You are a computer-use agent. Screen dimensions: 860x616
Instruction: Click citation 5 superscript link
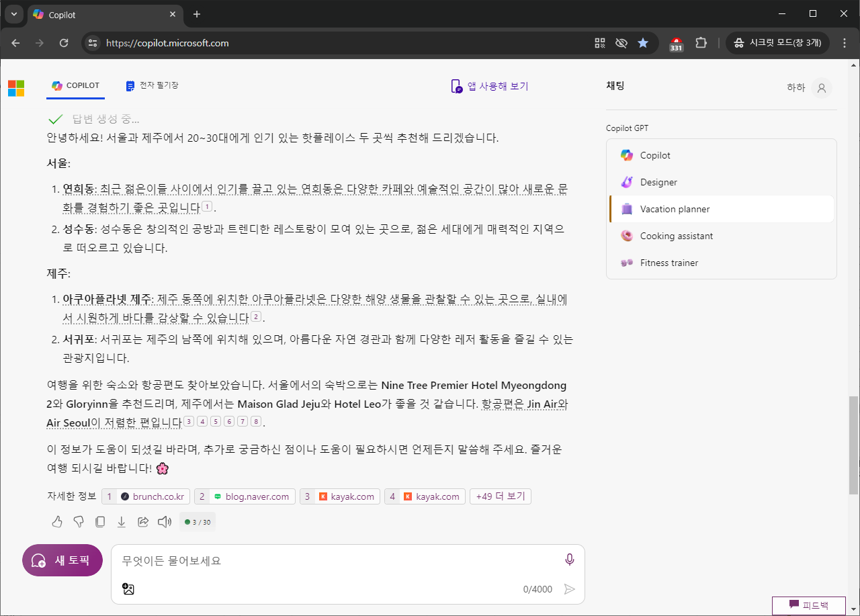pos(216,421)
